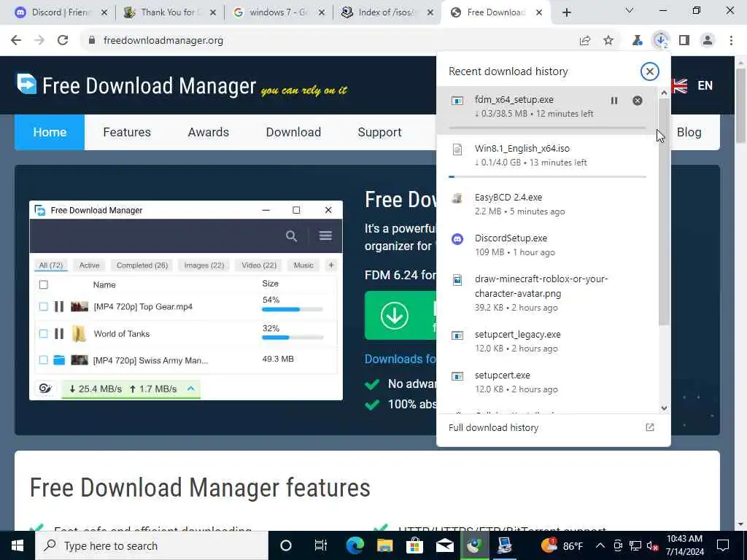The width and height of the screenshot is (747, 560).
Task: Switch language using the EN selector
Action: (x=705, y=86)
